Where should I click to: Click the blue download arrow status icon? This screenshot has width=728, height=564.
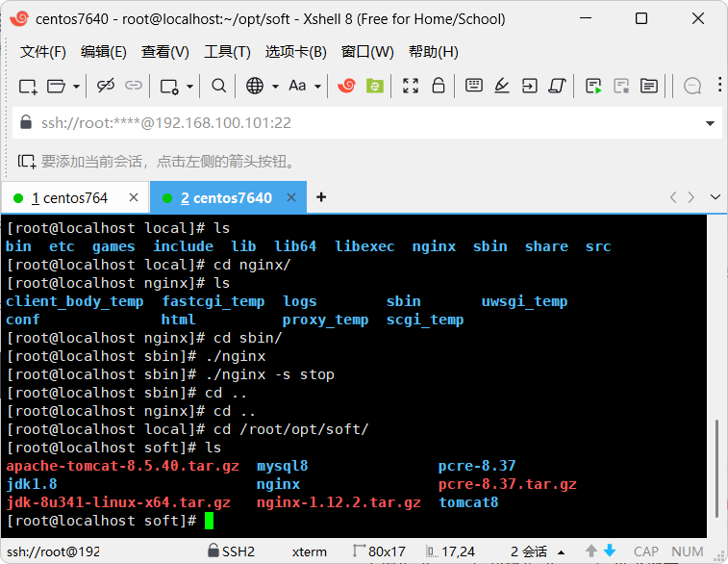point(610,551)
